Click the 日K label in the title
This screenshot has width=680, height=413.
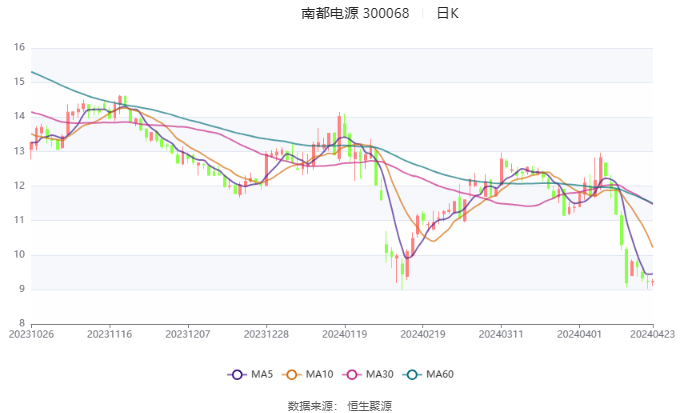tap(448, 13)
